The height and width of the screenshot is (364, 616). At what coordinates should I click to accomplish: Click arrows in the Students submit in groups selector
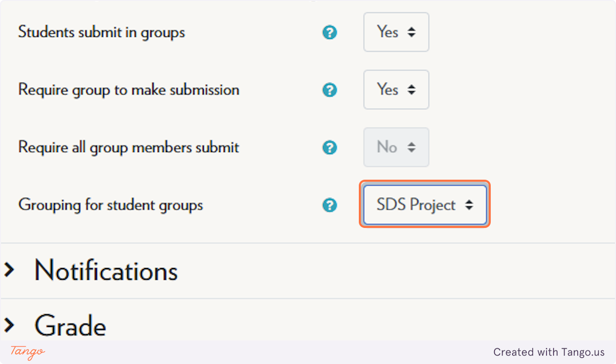tap(411, 32)
